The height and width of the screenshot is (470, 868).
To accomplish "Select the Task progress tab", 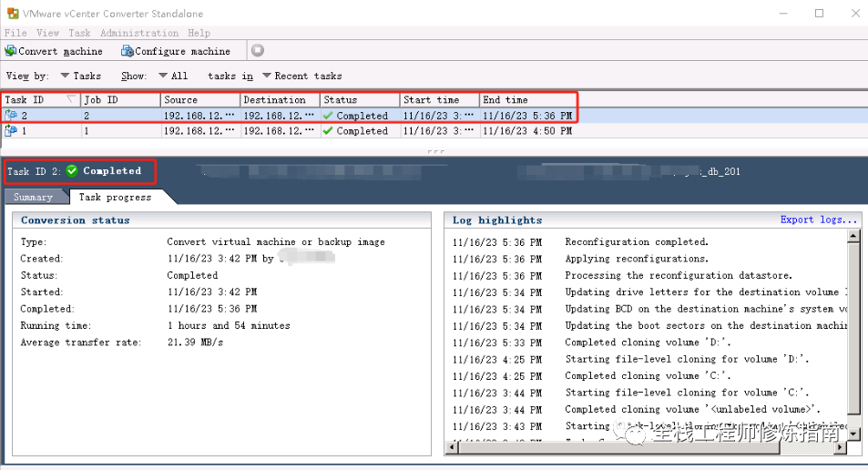I will coord(115,197).
